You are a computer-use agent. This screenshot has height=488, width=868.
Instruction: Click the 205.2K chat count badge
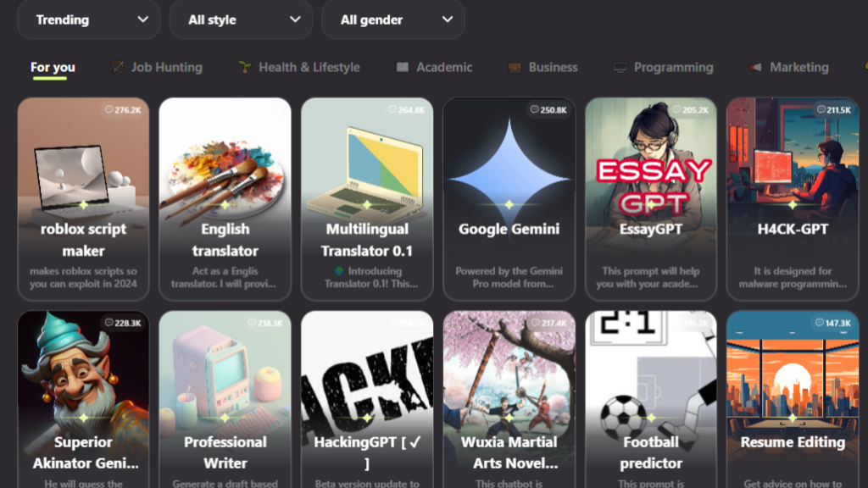click(690, 109)
